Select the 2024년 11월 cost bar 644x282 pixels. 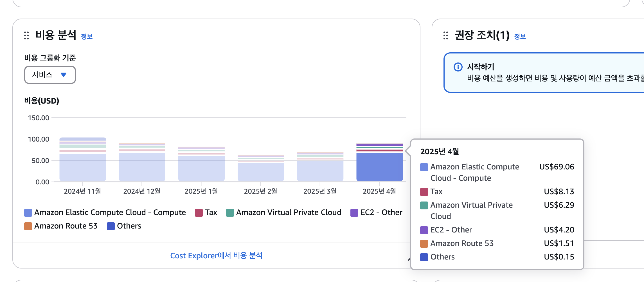pos(83,159)
